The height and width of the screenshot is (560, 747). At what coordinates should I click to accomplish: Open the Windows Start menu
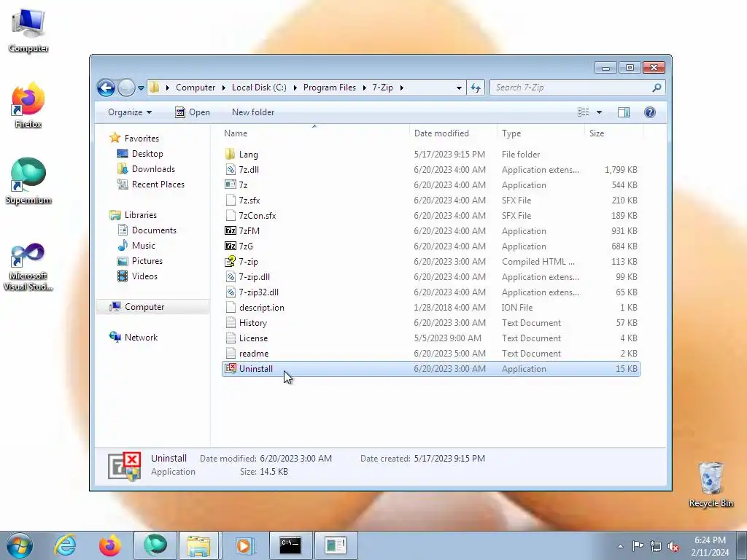(x=19, y=545)
